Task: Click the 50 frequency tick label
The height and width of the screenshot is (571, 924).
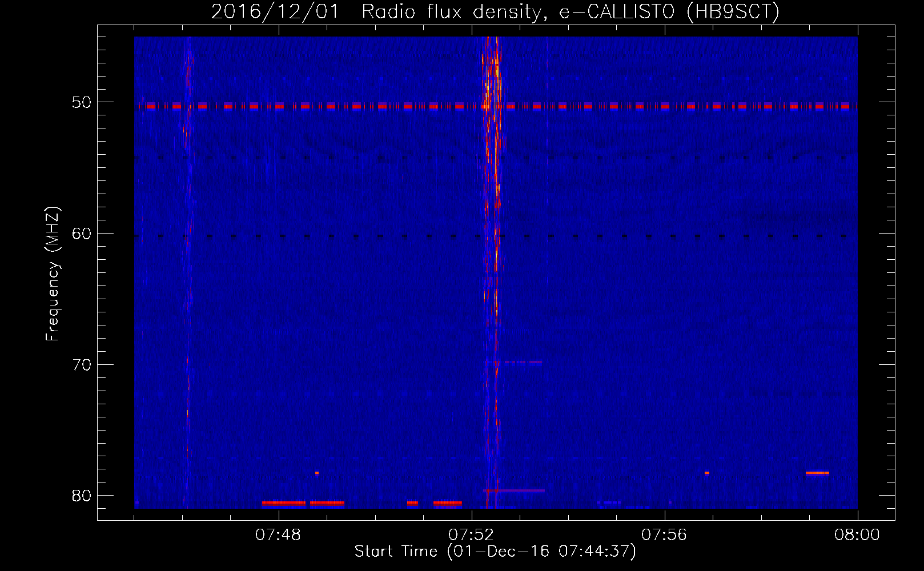Action: tap(82, 103)
